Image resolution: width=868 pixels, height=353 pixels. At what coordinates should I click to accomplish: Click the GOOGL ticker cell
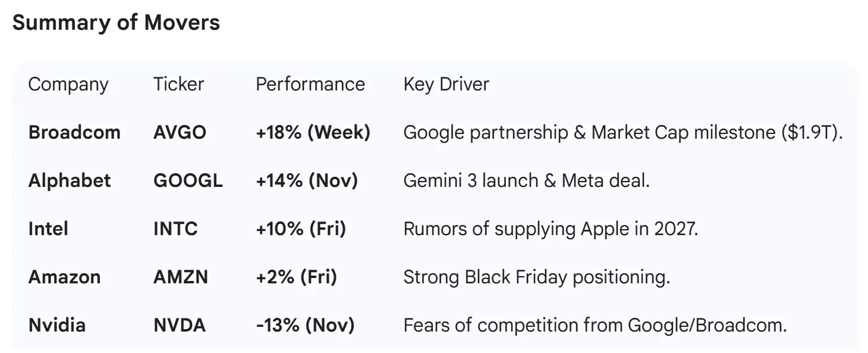188,180
